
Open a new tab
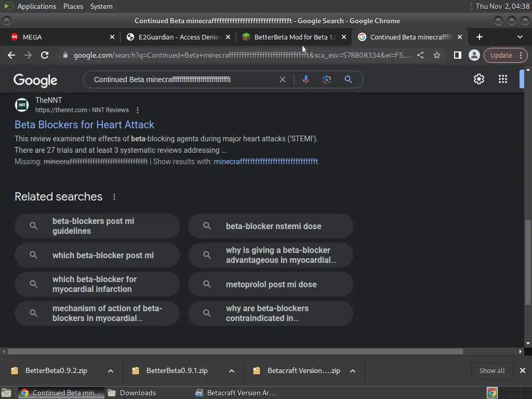480,37
